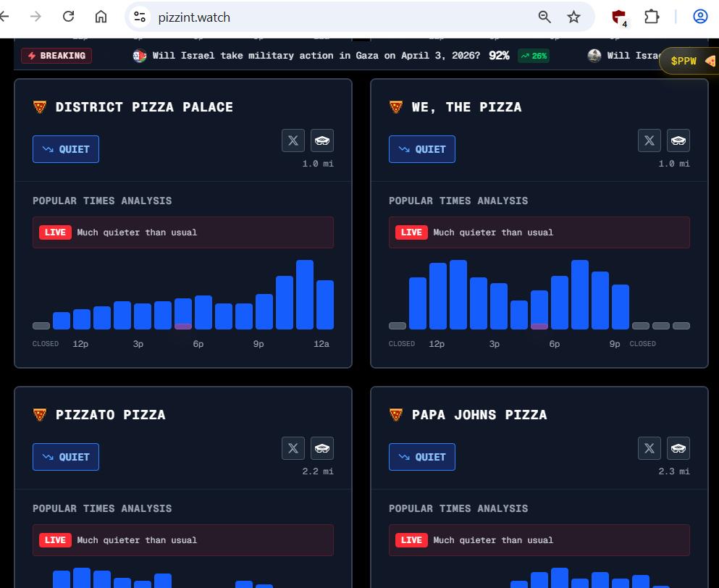Click the BREAKING news badge
Screen dimensions: 719x588
click(x=56, y=56)
